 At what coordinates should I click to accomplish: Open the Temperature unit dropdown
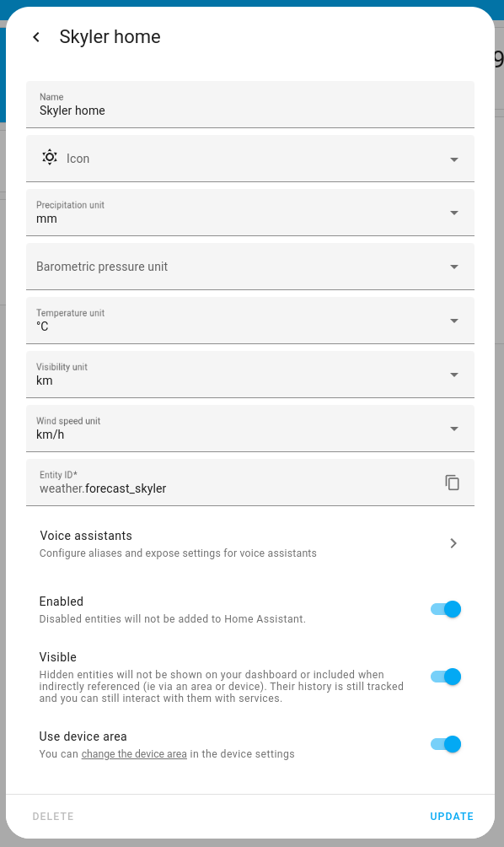[x=249, y=321]
